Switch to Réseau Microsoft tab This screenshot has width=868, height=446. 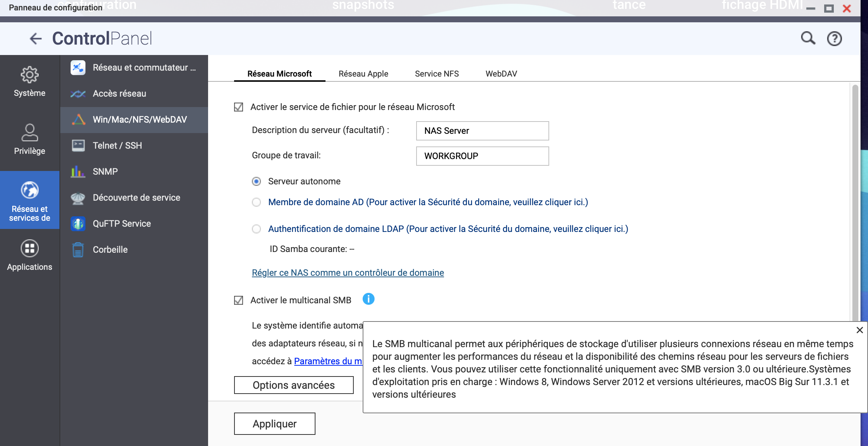279,74
